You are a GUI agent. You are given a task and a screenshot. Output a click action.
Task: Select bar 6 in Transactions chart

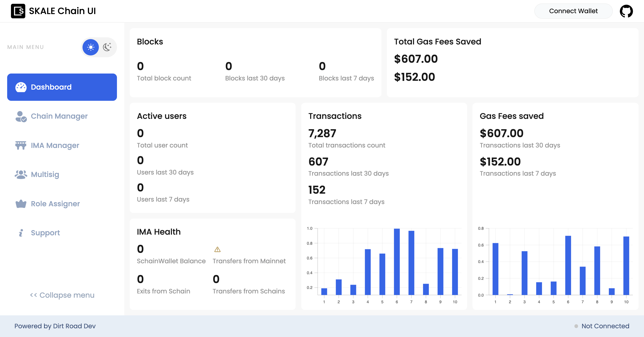[397, 262]
